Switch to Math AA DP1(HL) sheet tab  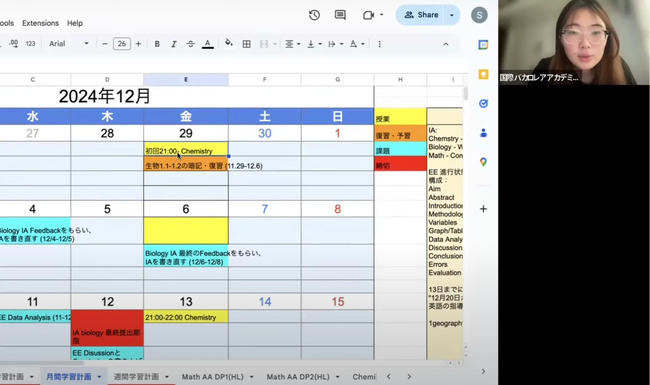pyautogui.click(x=213, y=377)
